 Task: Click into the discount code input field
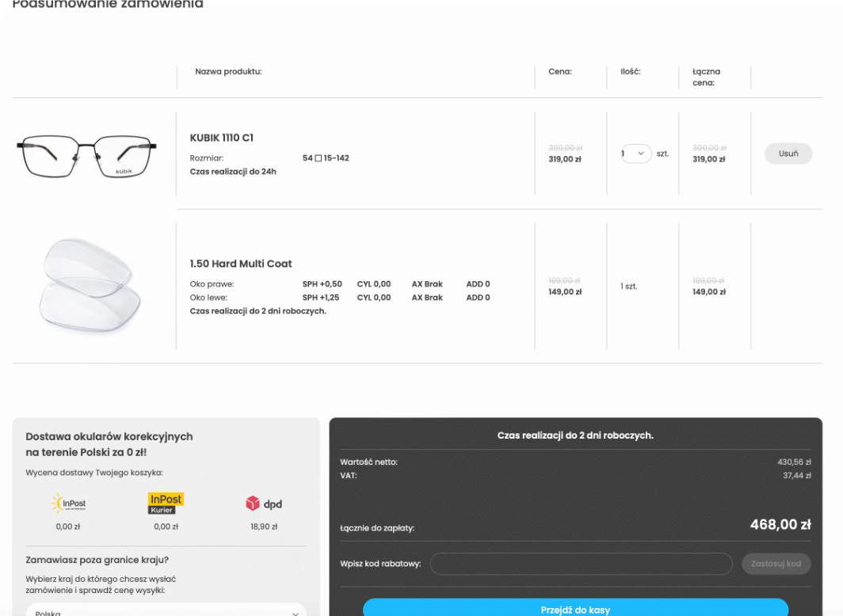(x=581, y=564)
